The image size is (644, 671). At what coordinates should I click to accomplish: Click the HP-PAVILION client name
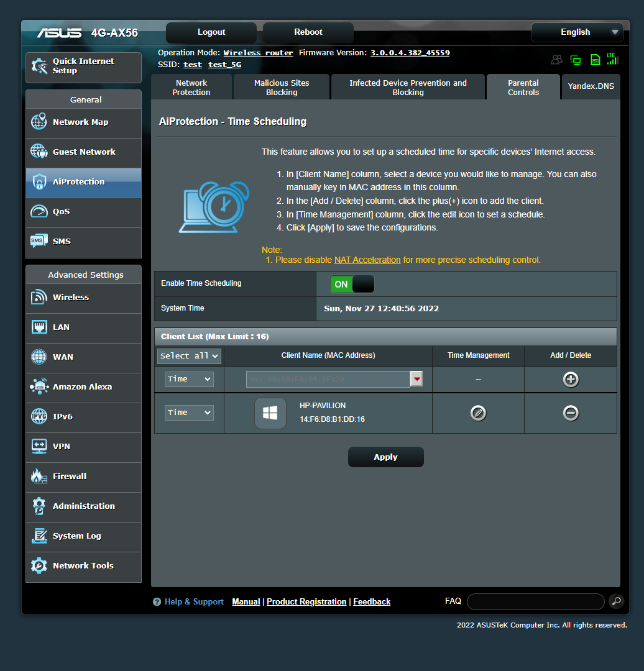coord(323,405)
